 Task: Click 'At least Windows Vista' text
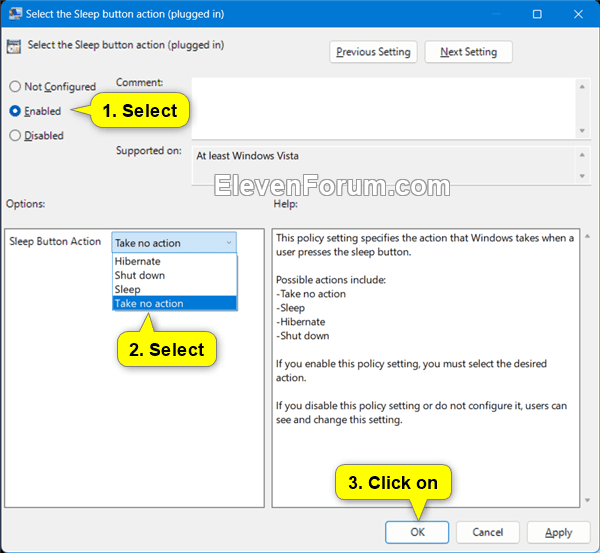tap(247, 156)
